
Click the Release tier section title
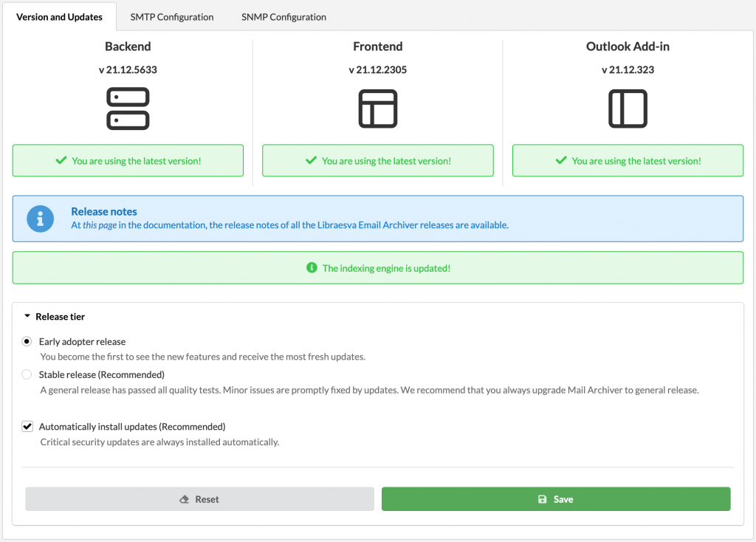[x=61, y=317]
